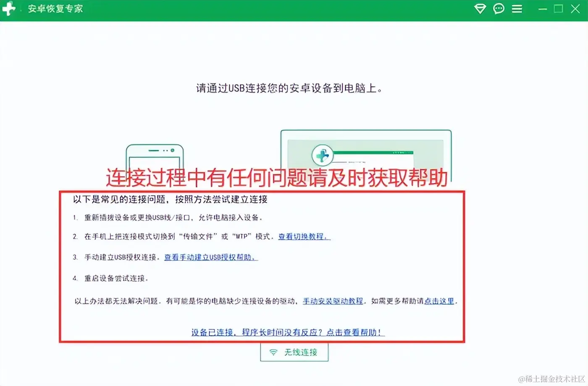Click the Wi-Fi icon in 无线连接 button

click(x=273, y=352)
